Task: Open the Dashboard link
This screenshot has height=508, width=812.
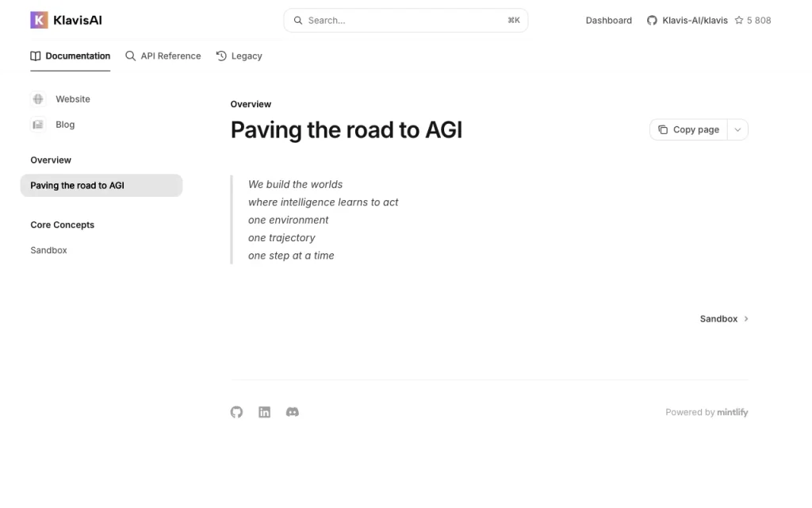Action: [608, 20]
